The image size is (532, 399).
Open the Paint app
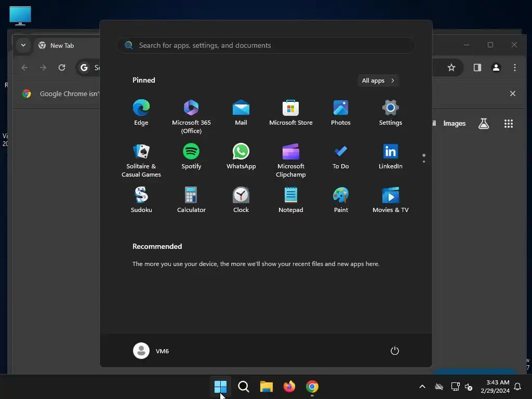coord(341,200)
